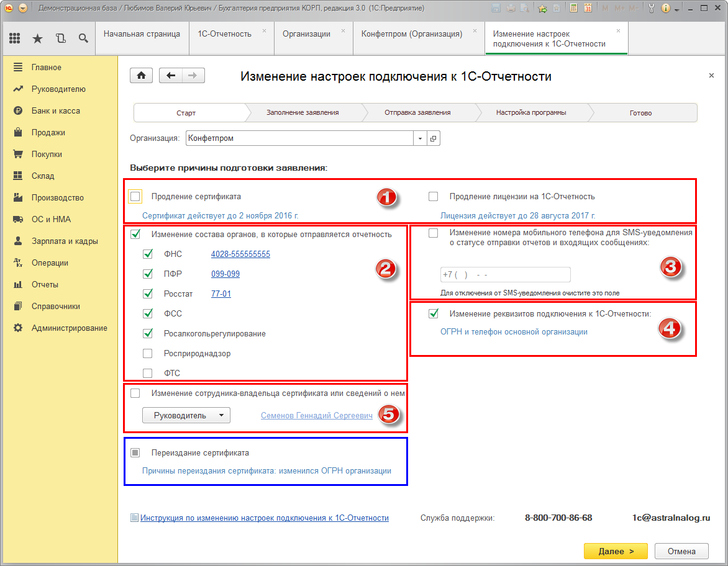The height and width of the screenshot is (566, 728).
Task: Open the Руководитель dropdown
Action: pyautogui.click(x=186, y=415)
